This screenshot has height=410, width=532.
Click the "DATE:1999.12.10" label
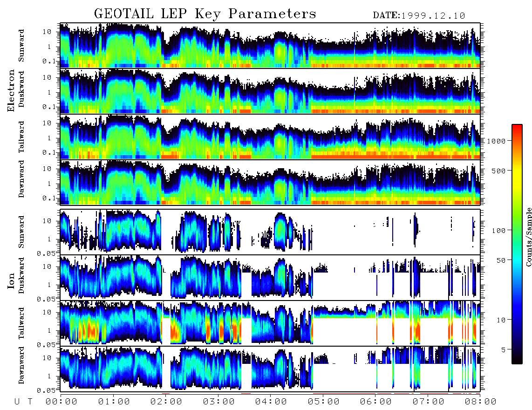pos(419,16)
